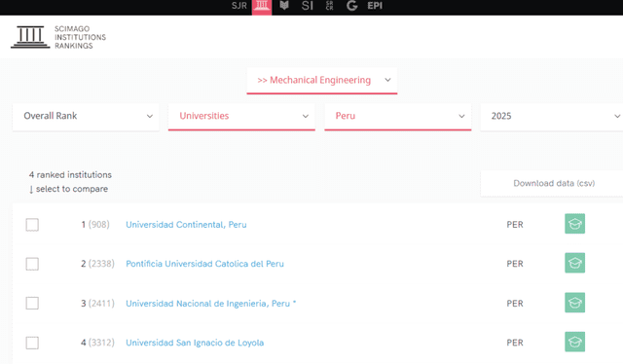Open the Mechanical Engineering subject dropdown

pos(322,80)
